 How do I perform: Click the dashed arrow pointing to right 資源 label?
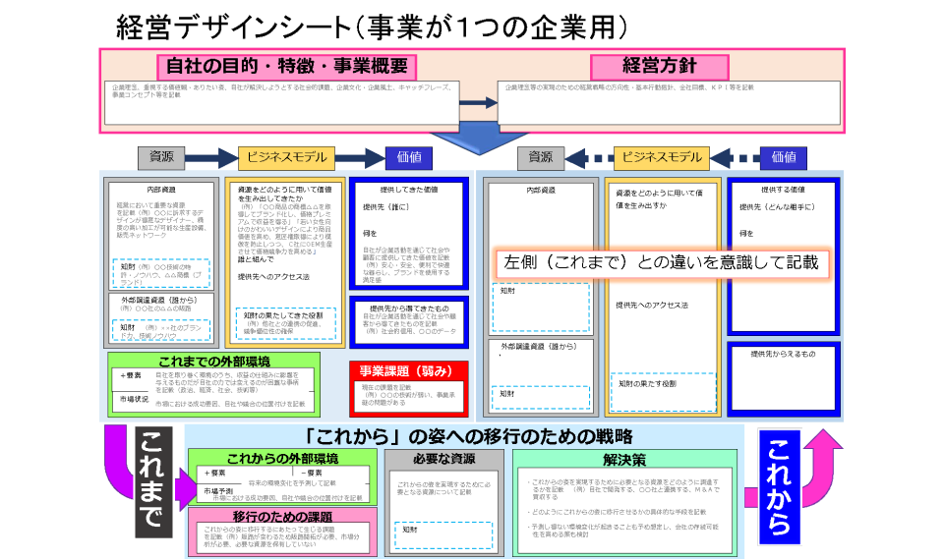coord(587,157)
